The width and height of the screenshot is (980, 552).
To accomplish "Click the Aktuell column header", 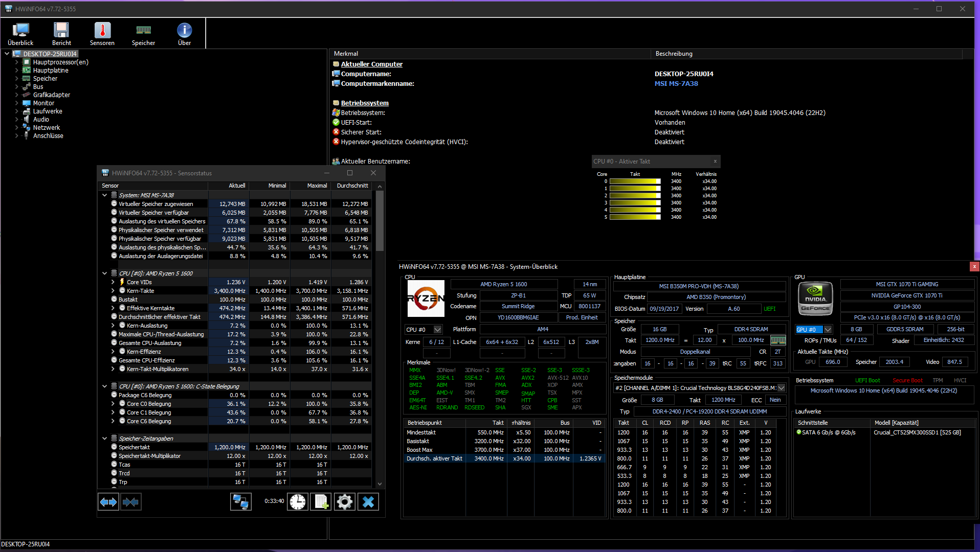I will [229, 186].
